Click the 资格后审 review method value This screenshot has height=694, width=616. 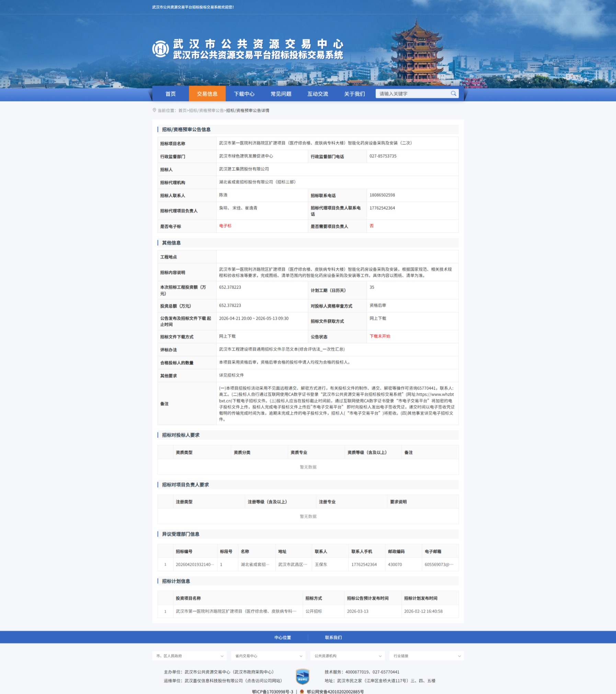378,305
